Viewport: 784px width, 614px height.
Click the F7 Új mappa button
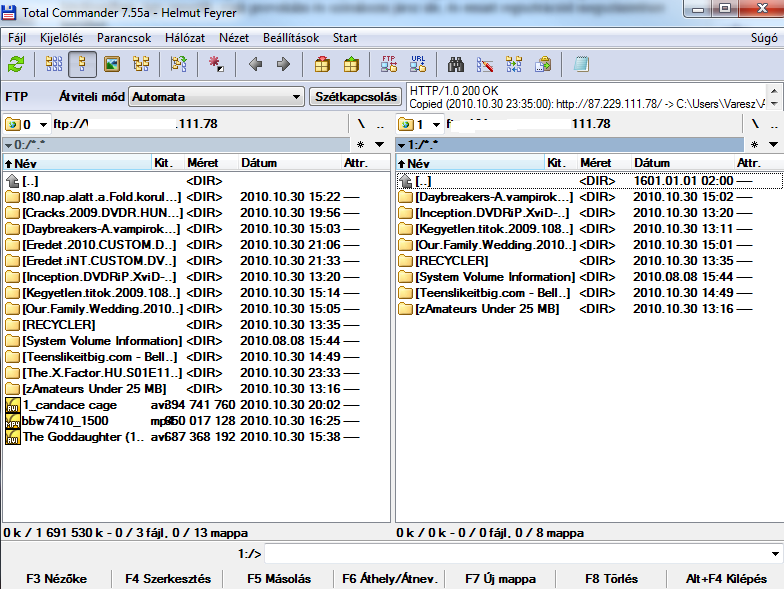click(500, 579)
